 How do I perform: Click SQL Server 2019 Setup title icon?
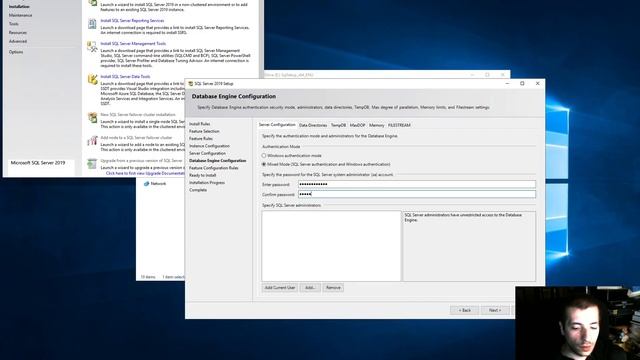point(191,83)
